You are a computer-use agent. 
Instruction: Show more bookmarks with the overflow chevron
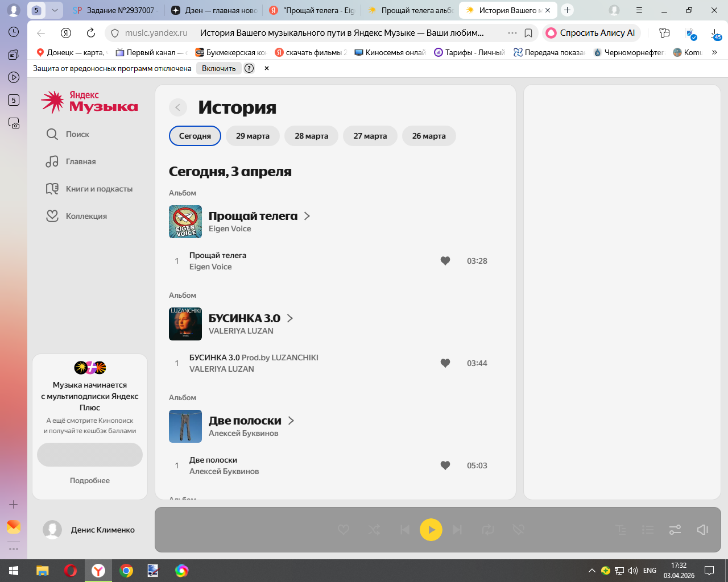(714, 52)
